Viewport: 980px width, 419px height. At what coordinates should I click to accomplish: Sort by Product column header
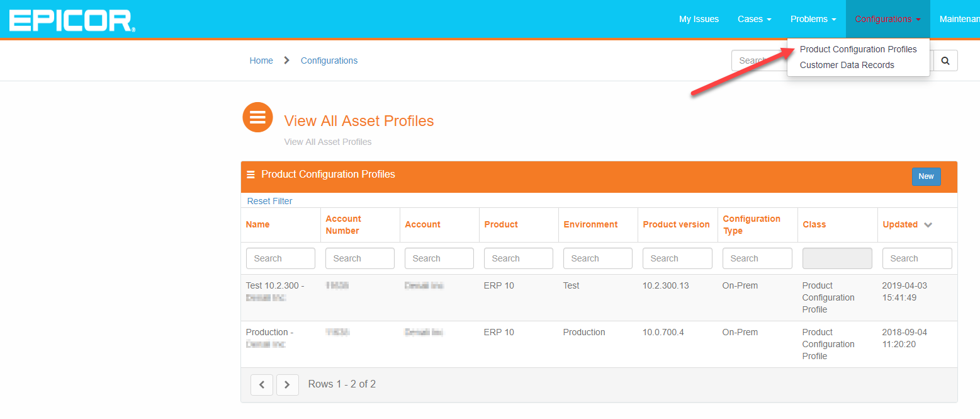click(501, 224)
